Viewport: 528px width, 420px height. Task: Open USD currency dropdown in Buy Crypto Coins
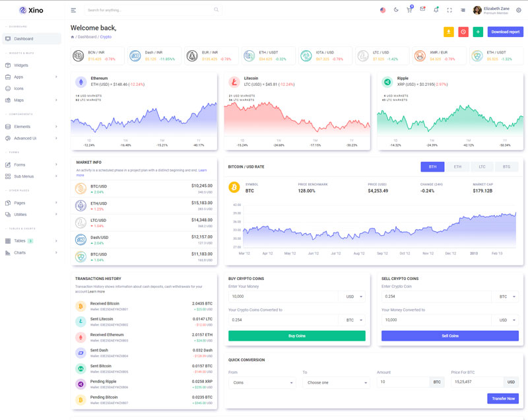pos(352,297)
